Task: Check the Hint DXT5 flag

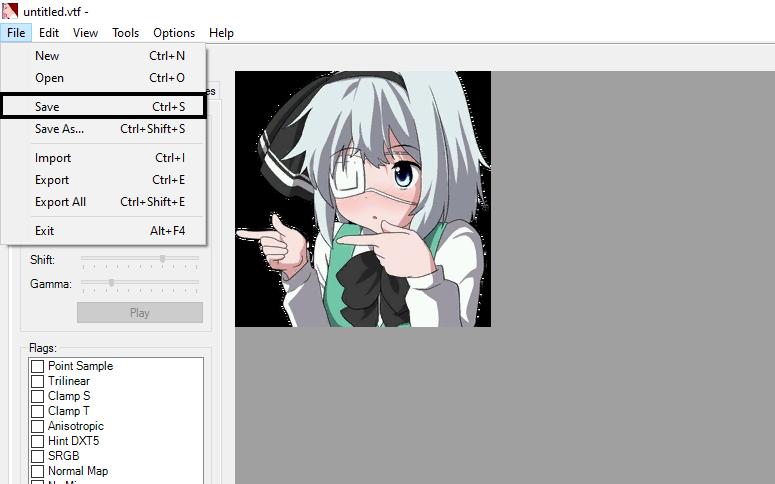Action: (38, 441)
